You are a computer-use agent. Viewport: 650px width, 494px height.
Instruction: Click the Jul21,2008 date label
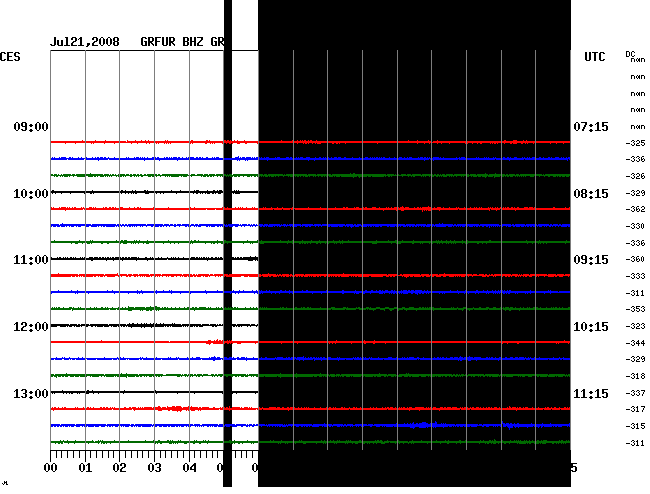click(x=85, y=42)
